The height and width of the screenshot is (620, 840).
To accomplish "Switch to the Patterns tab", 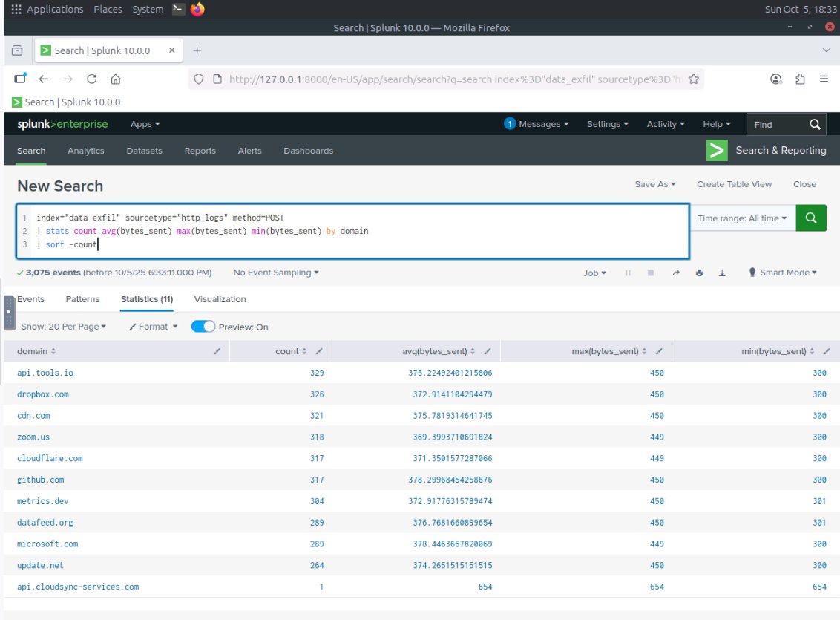I will click(x=82, y=299).
